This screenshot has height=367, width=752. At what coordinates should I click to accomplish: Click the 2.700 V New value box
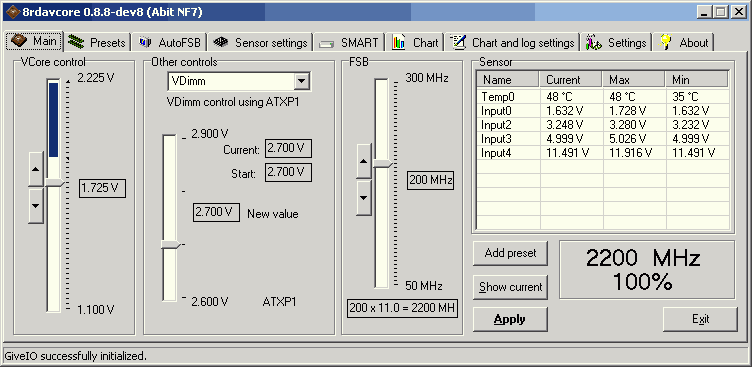tap(216, 212)
